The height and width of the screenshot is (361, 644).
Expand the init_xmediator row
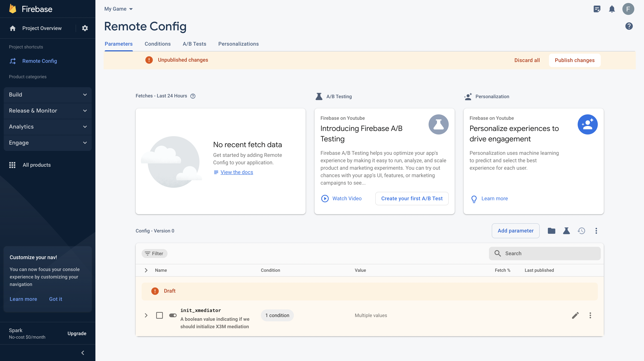(x=146, y=316)
